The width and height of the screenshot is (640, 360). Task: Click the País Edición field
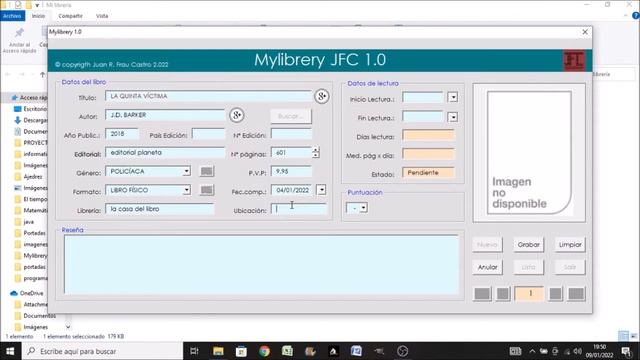[x=208, y=134]
